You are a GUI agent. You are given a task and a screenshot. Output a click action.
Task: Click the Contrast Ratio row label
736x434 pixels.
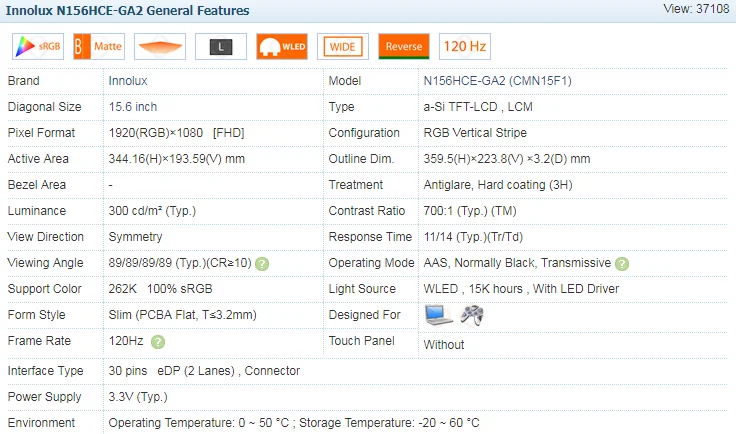coord(367,211)
